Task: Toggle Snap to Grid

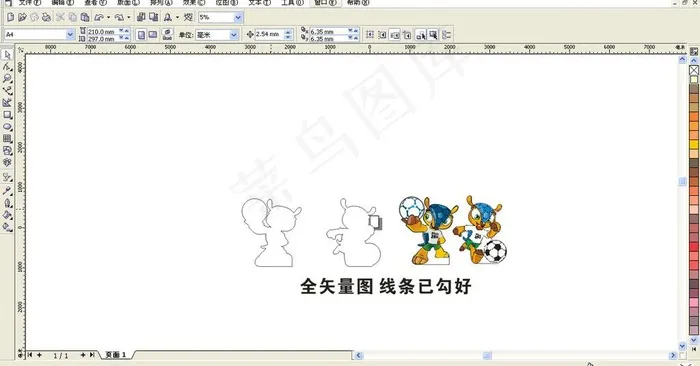Action: [x=370, y=34]
